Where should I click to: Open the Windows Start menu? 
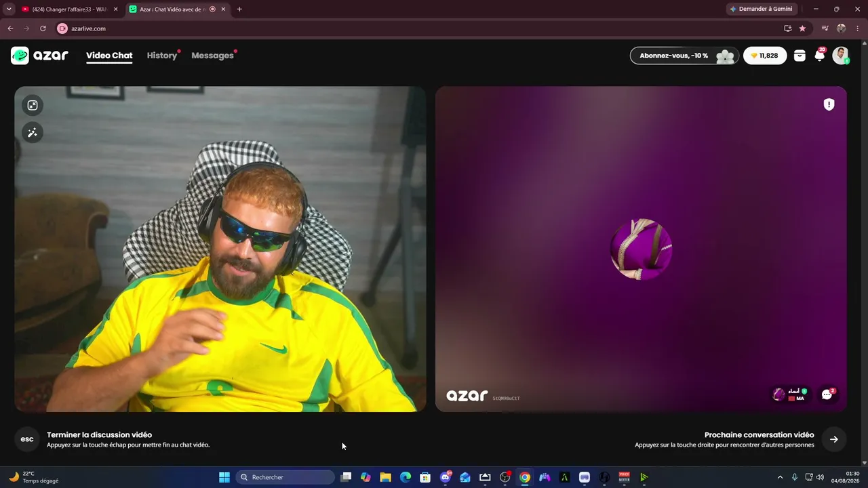[x=224, y=477]
